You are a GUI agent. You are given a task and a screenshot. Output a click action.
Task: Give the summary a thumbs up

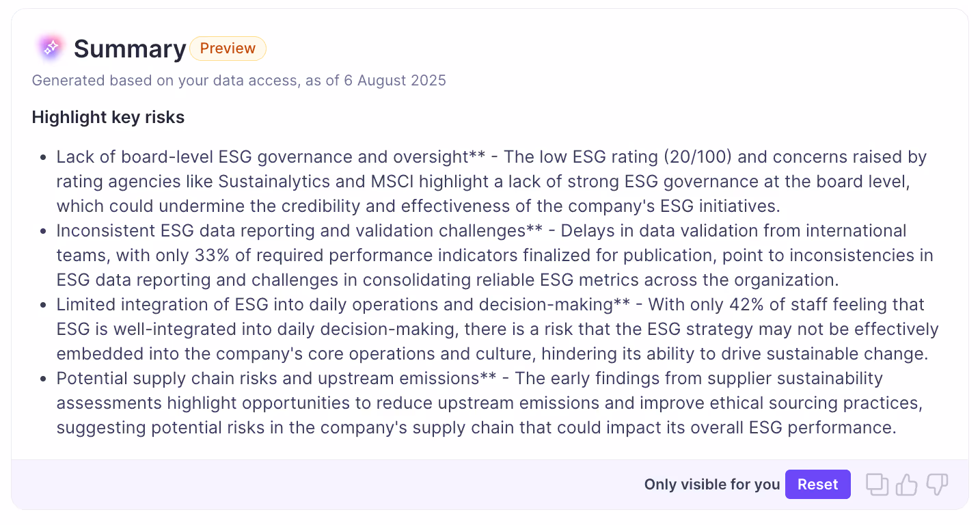[906, 485]
